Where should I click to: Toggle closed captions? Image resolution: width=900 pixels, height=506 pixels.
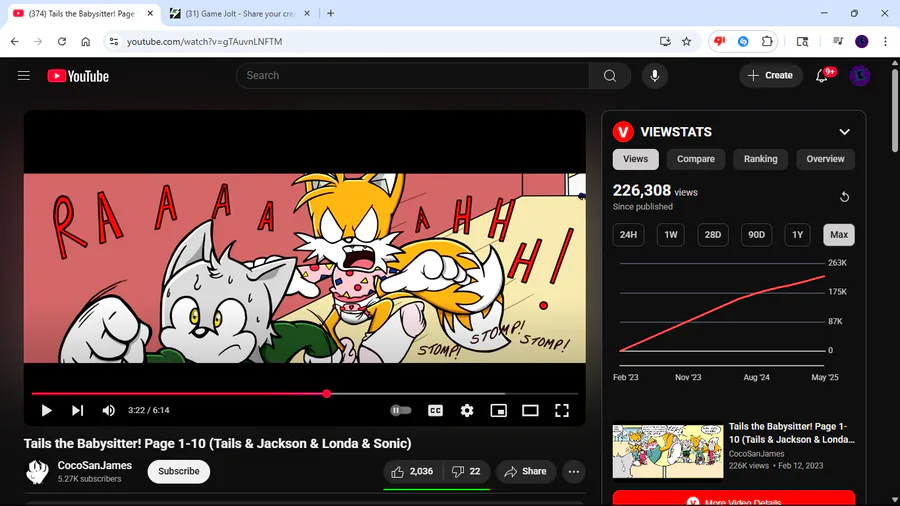(x=436, y=410)
